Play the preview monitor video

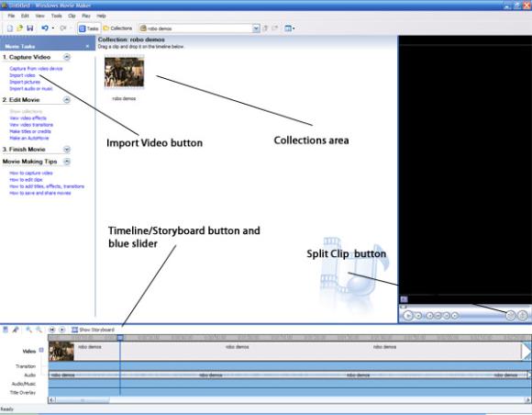[x=408, y=316]
